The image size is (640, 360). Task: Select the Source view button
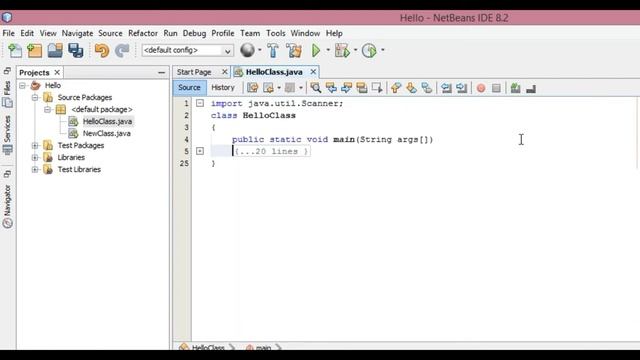[x=189, y=88]
